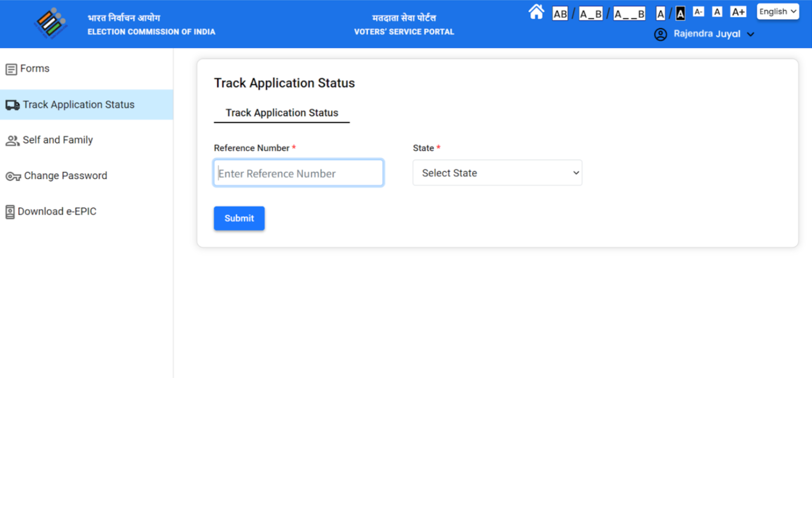Click the Enter Reference Number field

[298, 173]
